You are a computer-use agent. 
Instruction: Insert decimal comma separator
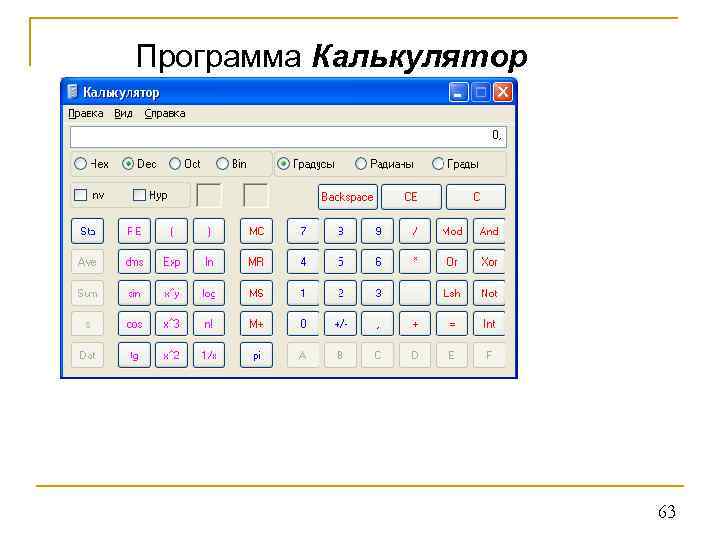click(x=377, y=324)
